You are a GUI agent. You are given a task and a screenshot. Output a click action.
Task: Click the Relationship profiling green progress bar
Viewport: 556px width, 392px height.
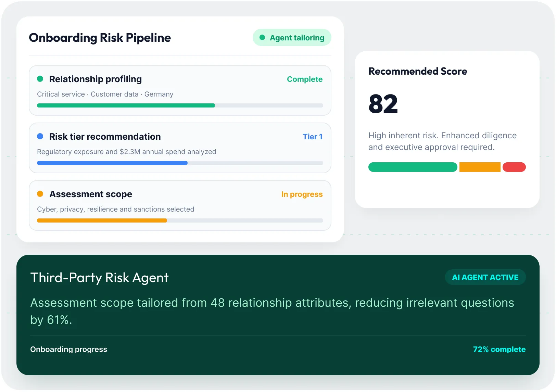pyautogui.click(x=126, y=105)
